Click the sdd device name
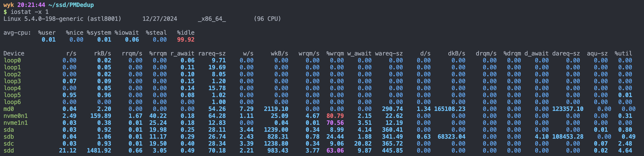 (8, 151)
